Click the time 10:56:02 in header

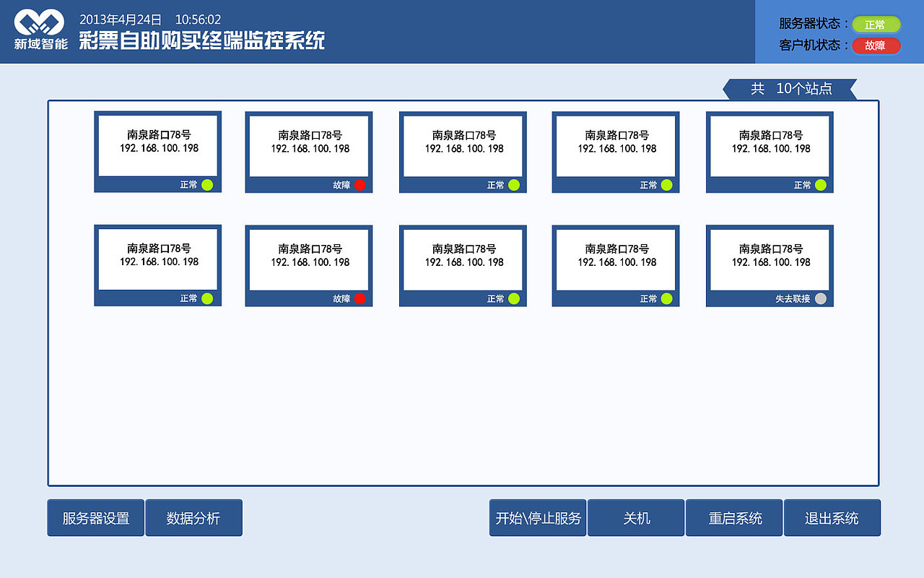pos(199,20)
